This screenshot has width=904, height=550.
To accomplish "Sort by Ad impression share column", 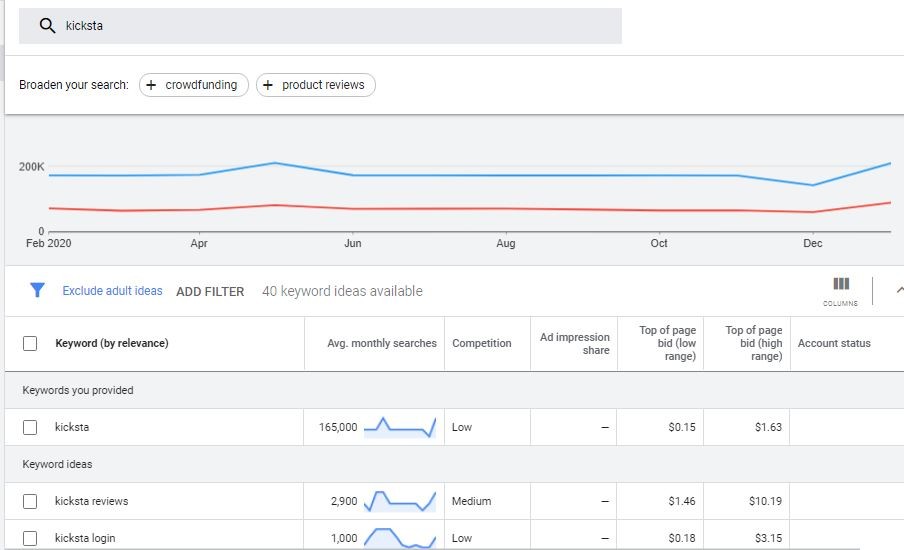I will (x=575, y=344).
